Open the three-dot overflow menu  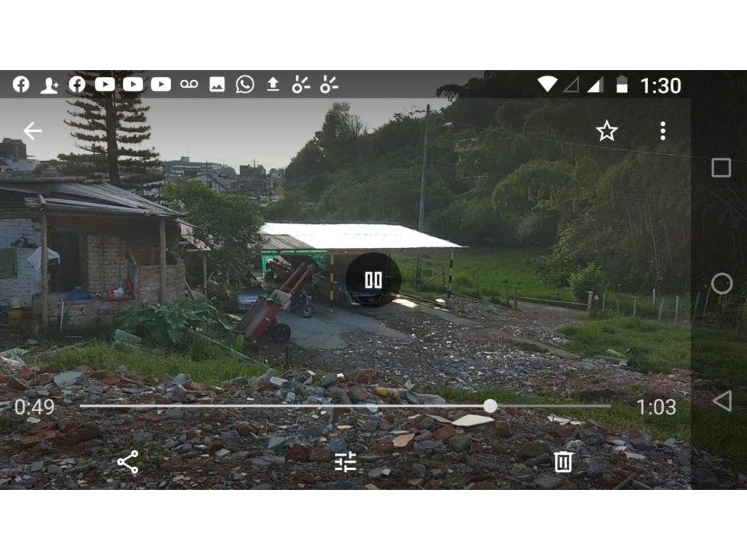pos(662,130)
